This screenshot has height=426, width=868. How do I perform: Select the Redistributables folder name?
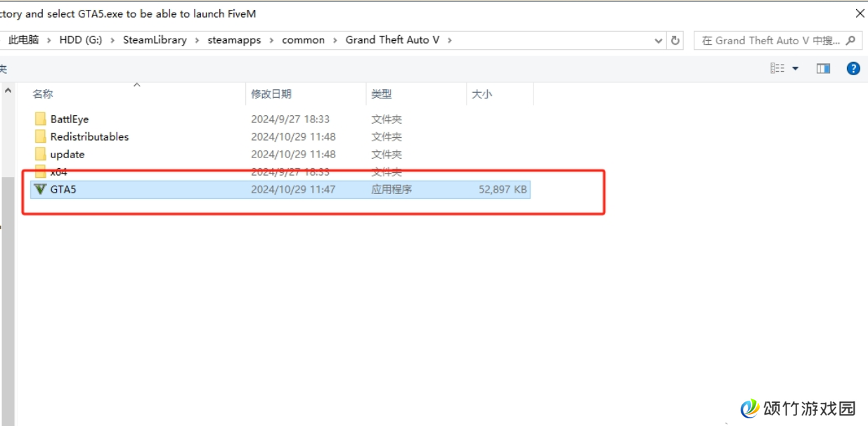90,136
